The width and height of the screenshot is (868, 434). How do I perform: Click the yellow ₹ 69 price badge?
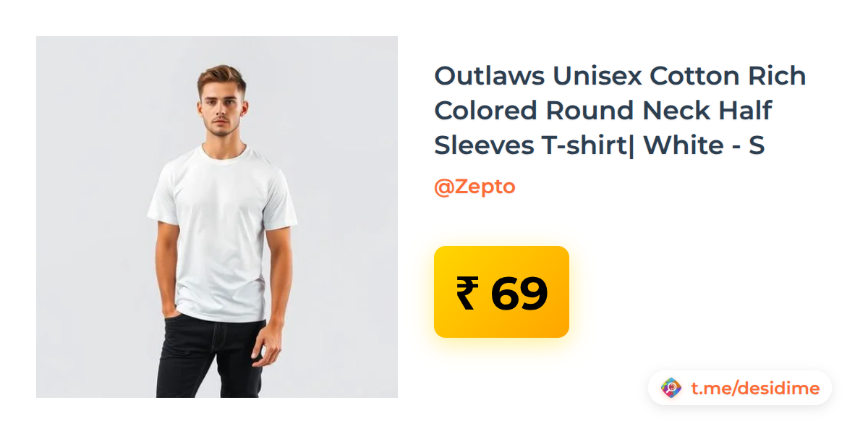pyautogui.click(x=501, y=292)
